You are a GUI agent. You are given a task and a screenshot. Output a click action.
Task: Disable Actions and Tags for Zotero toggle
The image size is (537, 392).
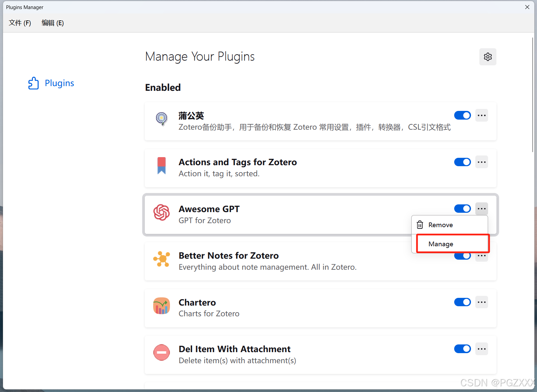[463, 162]
